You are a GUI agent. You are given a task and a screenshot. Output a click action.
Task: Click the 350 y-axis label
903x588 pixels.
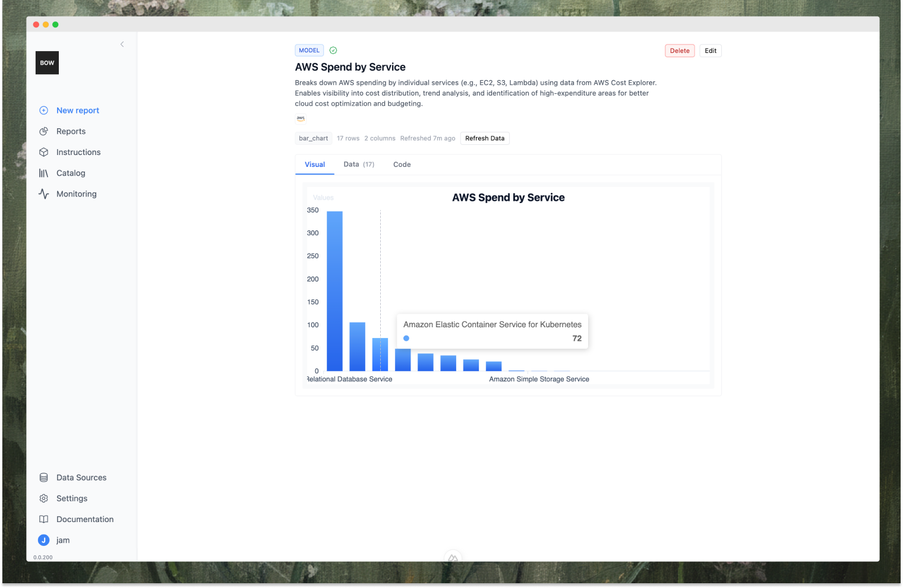pos(312,210)
